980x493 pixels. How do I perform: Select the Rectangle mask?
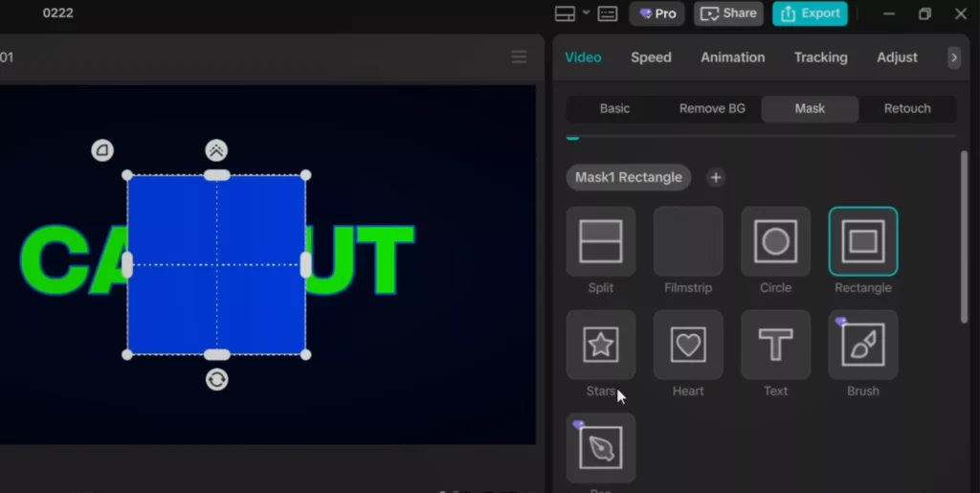[863, 241]
